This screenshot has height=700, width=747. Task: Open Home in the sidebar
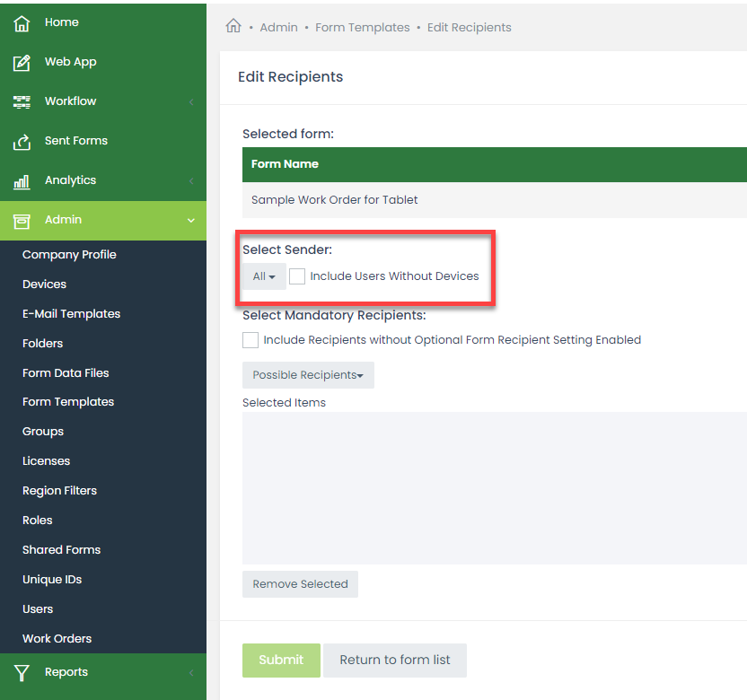click(61, 22)
